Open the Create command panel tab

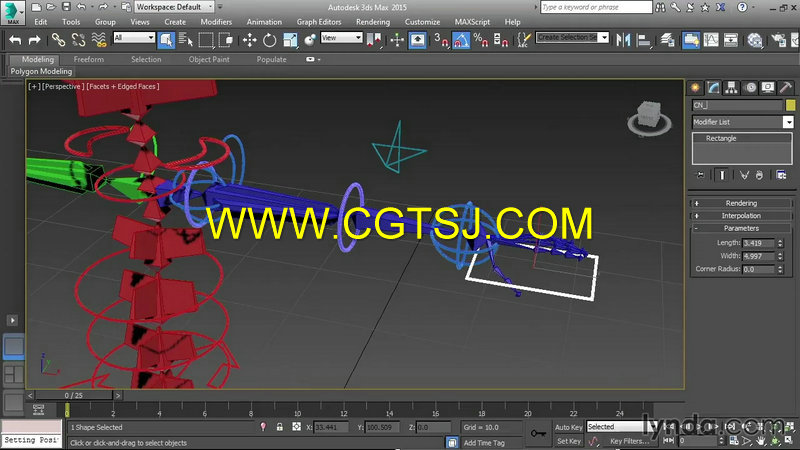(695, 88)
